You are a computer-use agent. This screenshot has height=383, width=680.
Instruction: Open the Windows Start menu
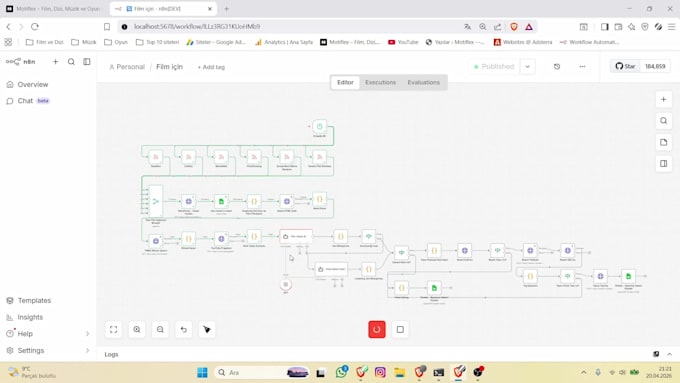click(x=202, y=372)
